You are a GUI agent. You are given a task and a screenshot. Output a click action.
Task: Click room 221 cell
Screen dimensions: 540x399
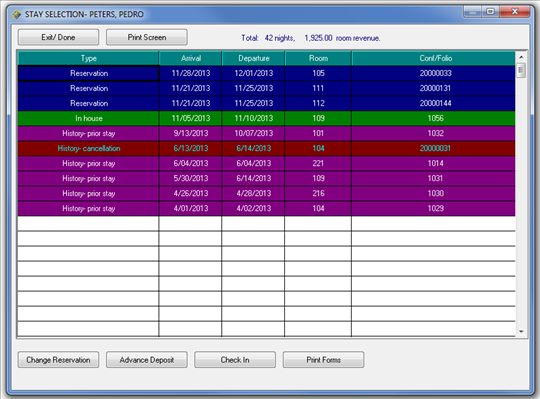(x=318, y=163)
